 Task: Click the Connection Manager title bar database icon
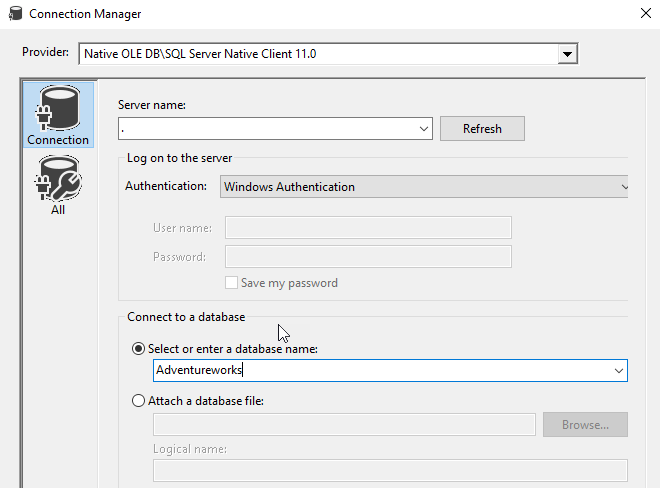pos(16,13)
